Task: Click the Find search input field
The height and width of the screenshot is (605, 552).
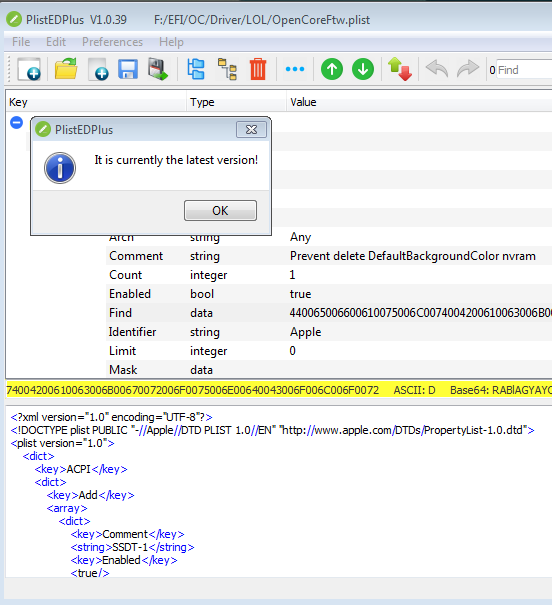Action: (x=524, y=70)
